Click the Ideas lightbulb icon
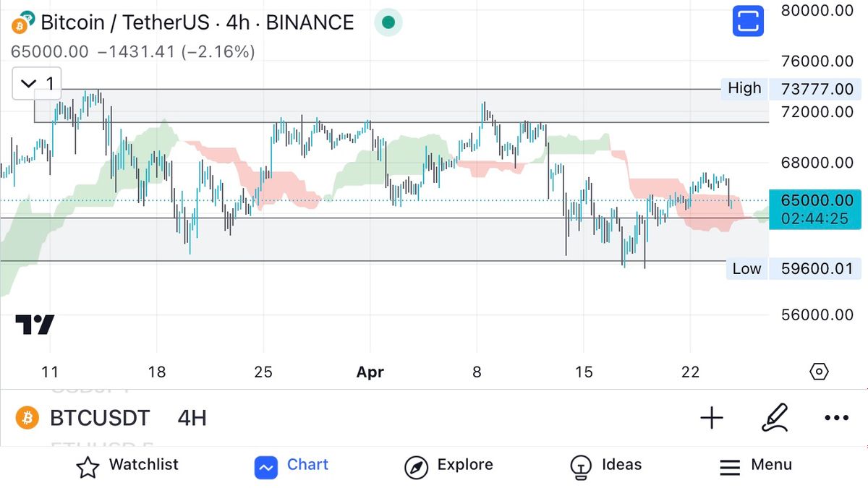 click(581, 467)
